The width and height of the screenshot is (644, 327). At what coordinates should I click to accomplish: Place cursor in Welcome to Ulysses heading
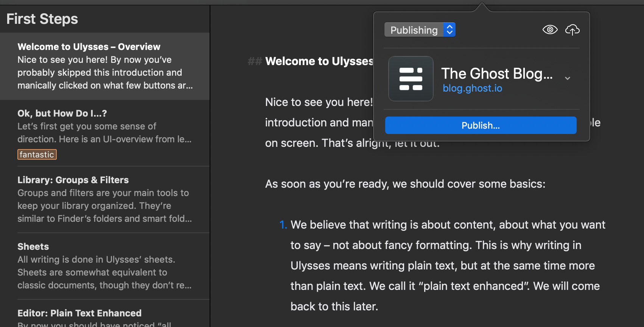[319, 61]
